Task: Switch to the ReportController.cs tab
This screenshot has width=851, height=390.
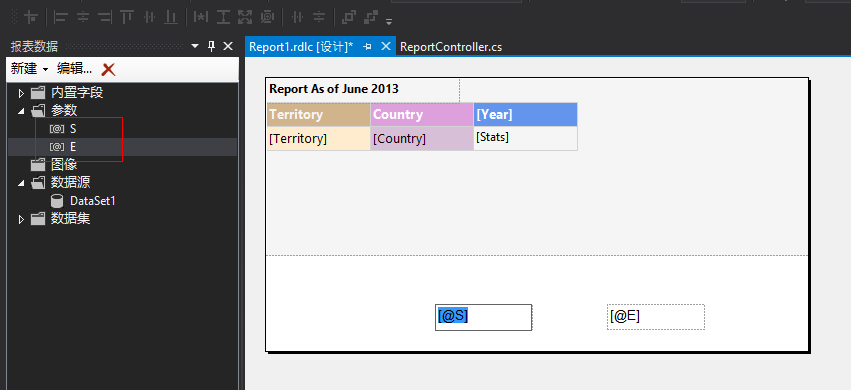Action: 451,47
